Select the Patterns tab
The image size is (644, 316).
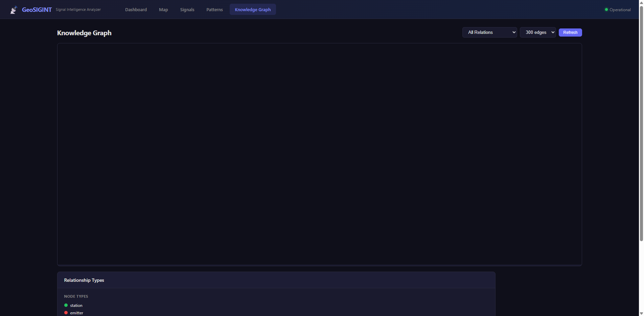[x=214, y=9]
